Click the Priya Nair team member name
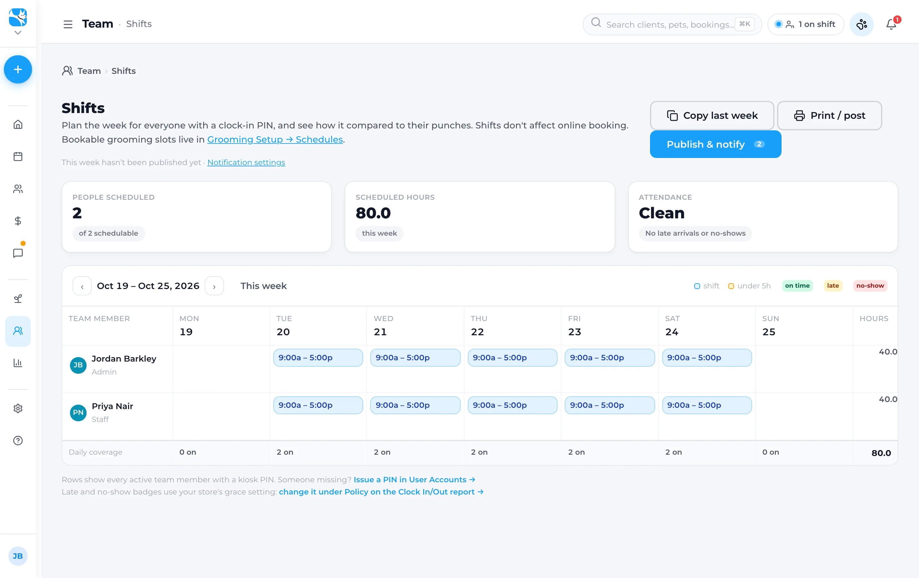Viewport: 924px width, 578px height. (112, 406)
